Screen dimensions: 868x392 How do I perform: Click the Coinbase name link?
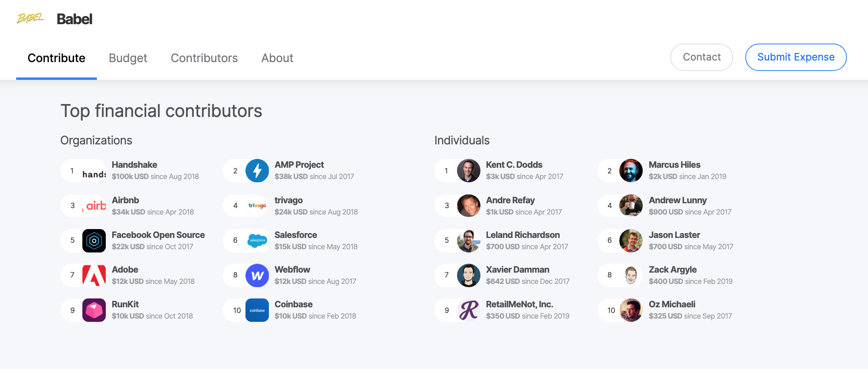click(x=294, y=304)
